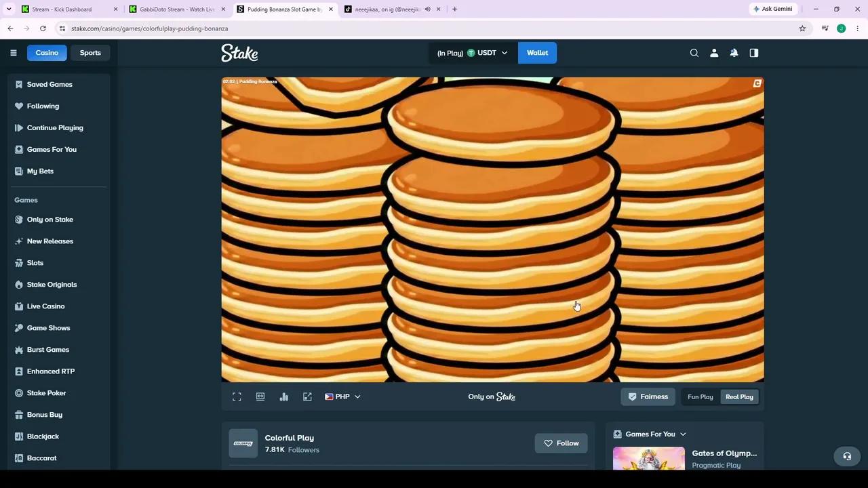Select the Casino toggle

pos(47,53)
